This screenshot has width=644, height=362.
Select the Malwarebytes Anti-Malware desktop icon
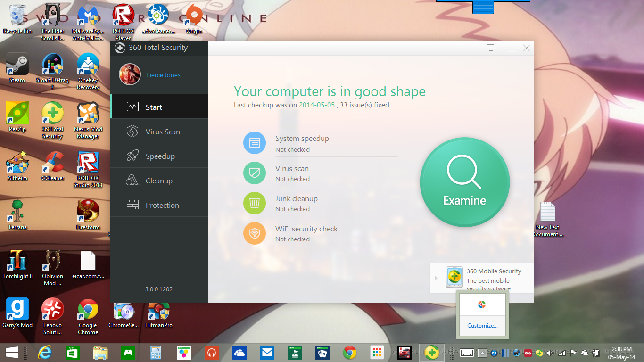[x=88, y=22]
